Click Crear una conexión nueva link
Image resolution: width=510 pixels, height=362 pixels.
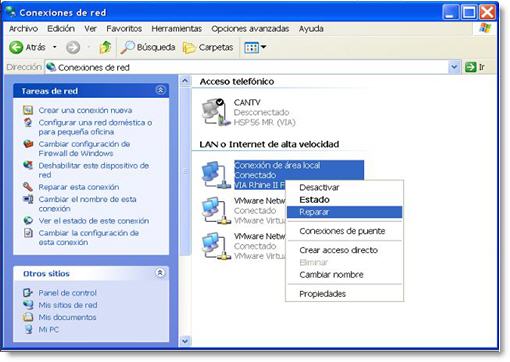[x=85, y=110]
